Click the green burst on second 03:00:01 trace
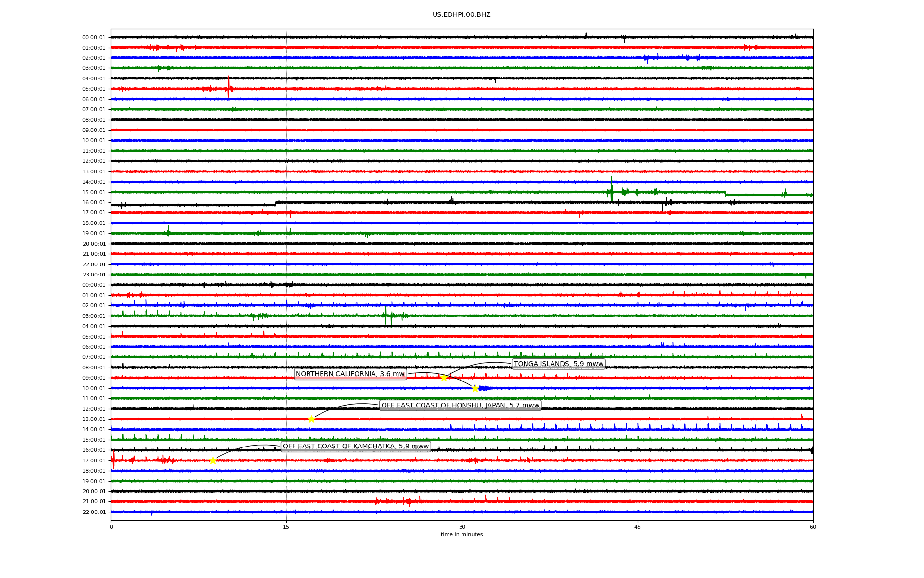 (385, 315)
